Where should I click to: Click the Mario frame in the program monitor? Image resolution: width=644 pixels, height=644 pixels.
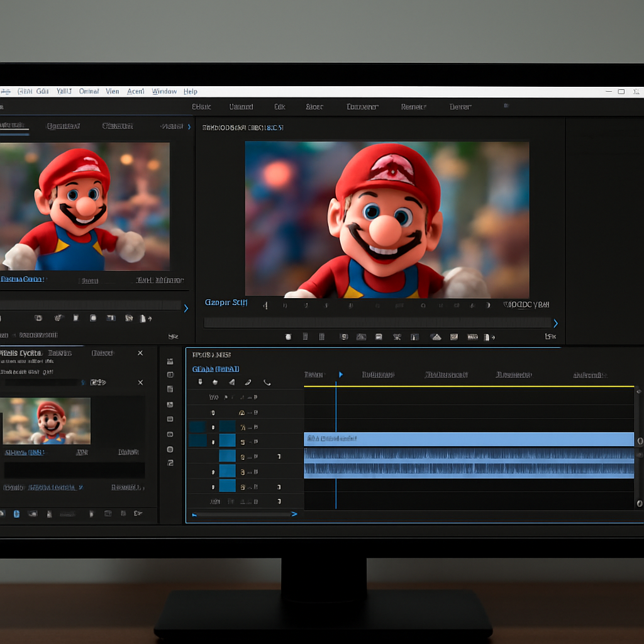click(x=387, y=218)
